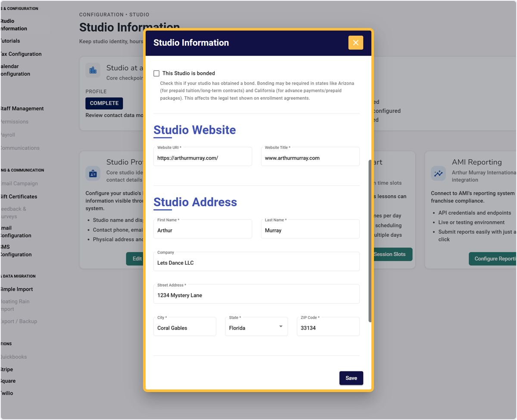Click Floating Rain Import in the sidebar
517x420 pixels.
15,306
